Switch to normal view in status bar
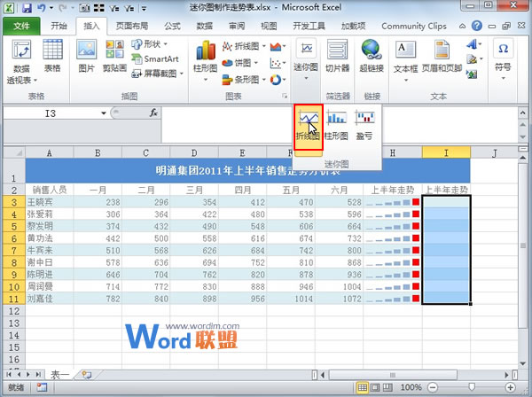This screenshot has width=532, height=397. (x=362, y=388)
